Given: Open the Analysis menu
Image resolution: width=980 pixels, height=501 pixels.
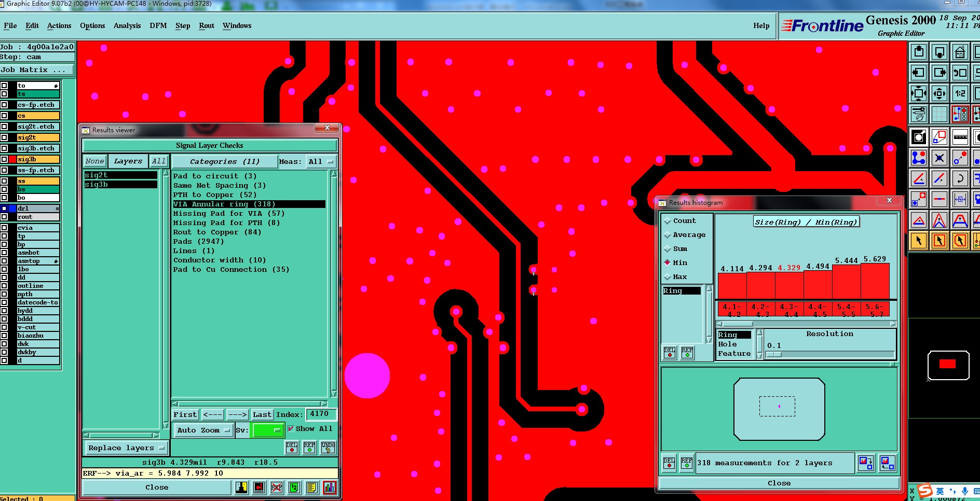Looking at the screenshot, I should pos(127,25).
